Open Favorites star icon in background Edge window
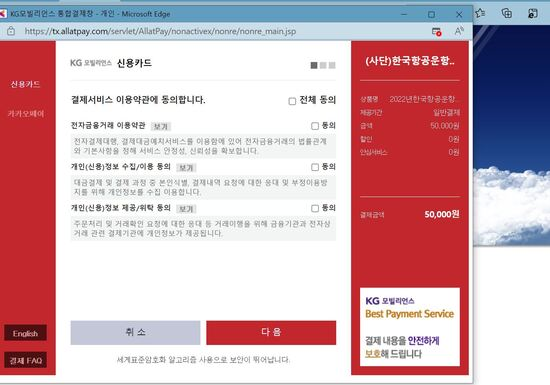 pos(481,13)
